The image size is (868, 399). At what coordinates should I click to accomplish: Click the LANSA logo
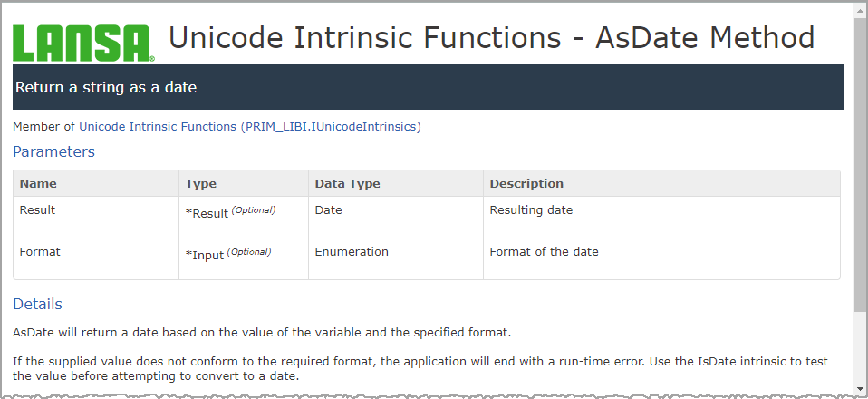pyautogui.click(x=83, y=42)
